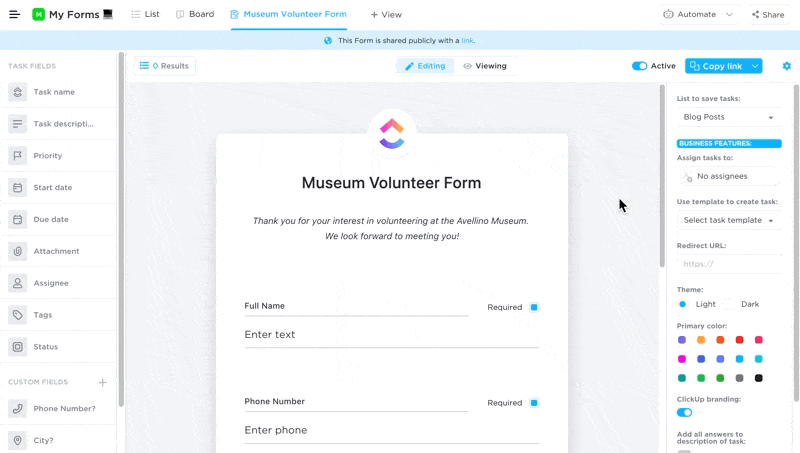Viewport: 800px width, 453px height.
Task: Click the form settings gear icon
Action: pos(786,66)
